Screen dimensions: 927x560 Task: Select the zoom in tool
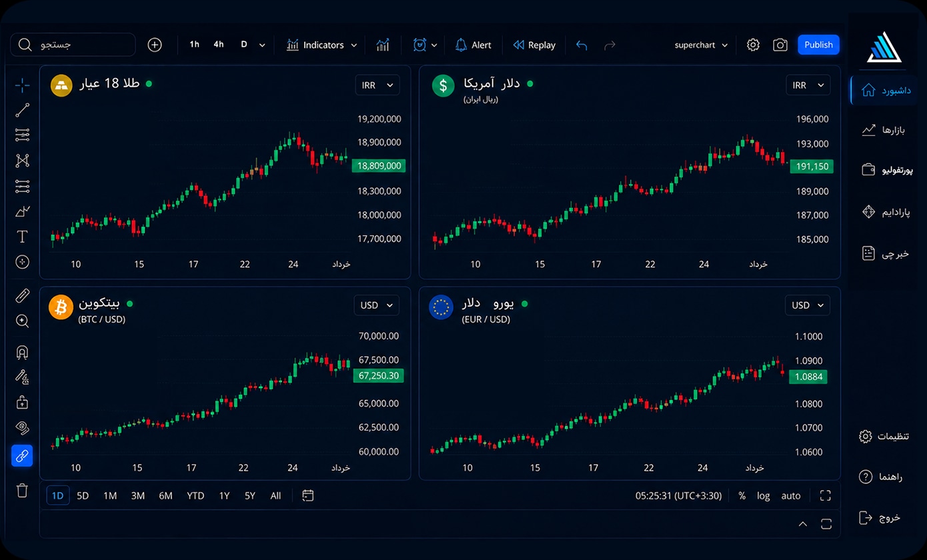click(22, 321)
